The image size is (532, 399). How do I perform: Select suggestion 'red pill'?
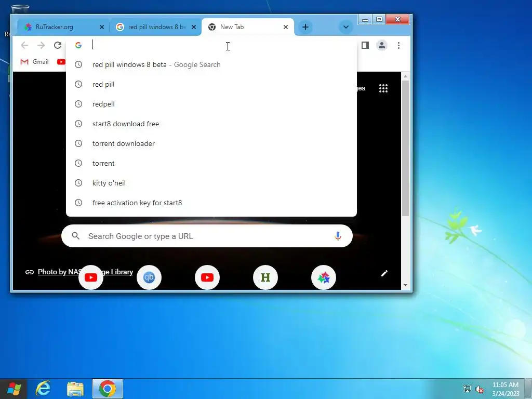pyautogui.click(x=211, y=84)
